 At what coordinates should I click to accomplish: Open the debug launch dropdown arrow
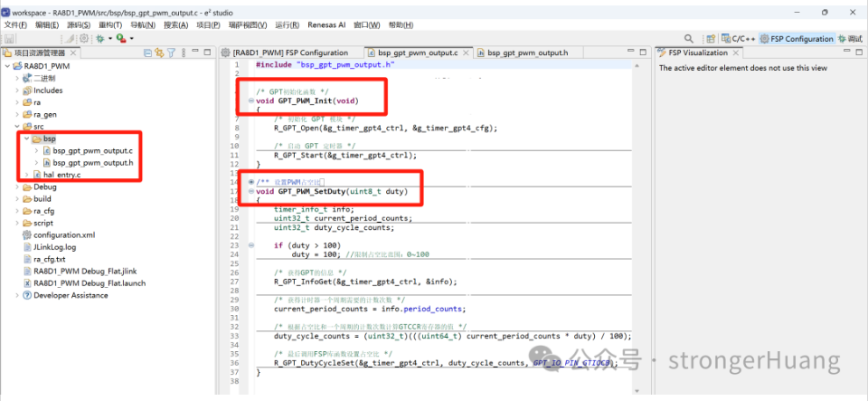[110, 38]
